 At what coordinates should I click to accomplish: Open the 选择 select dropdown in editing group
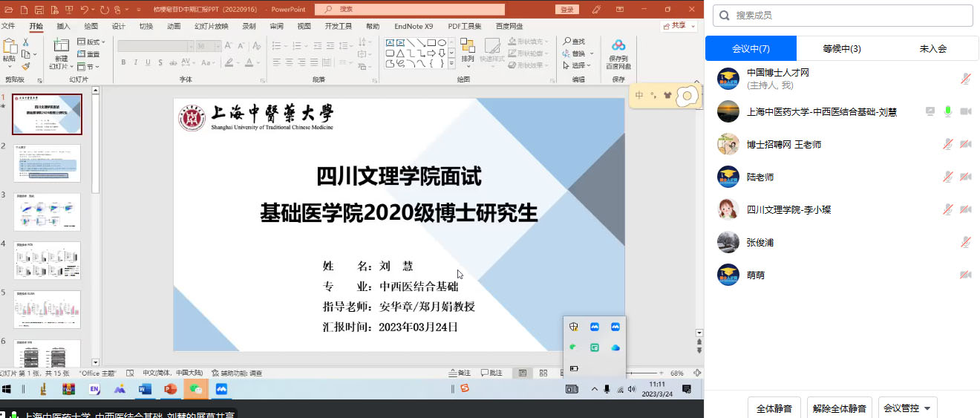coord(577,65)
